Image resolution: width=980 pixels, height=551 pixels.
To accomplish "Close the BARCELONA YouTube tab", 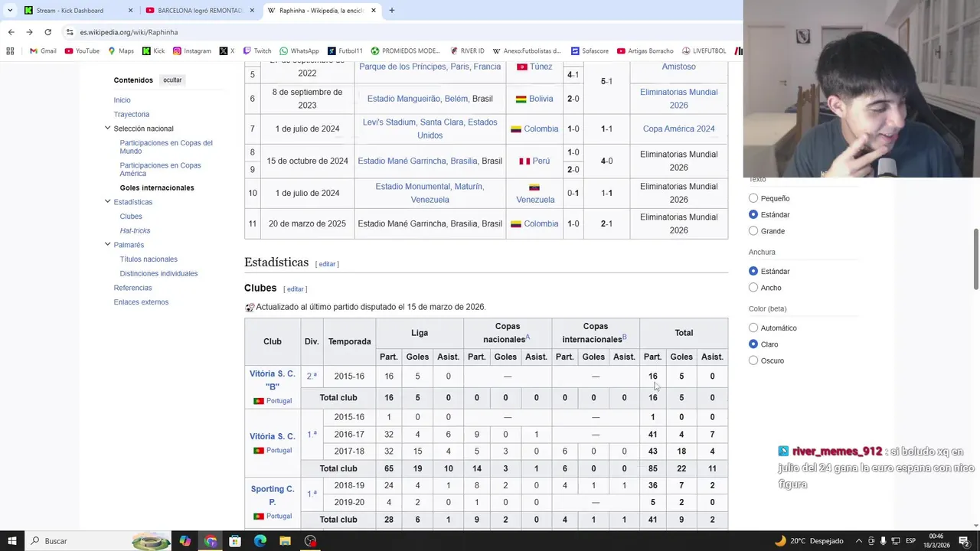I will click(x=252, y=11).
